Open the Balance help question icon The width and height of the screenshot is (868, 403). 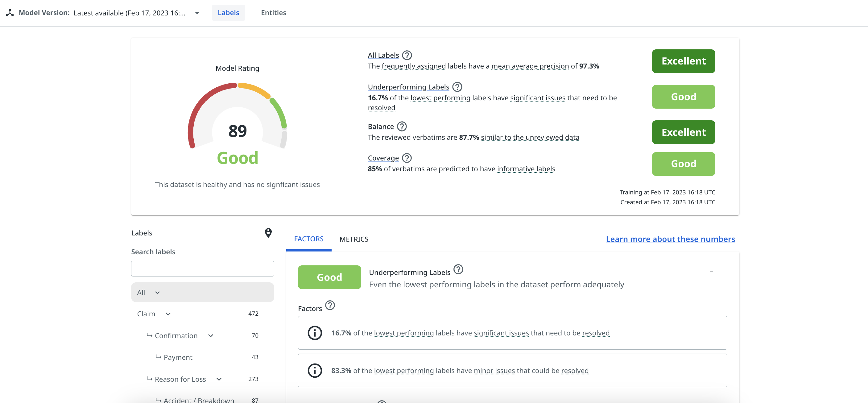coord(401,126)
